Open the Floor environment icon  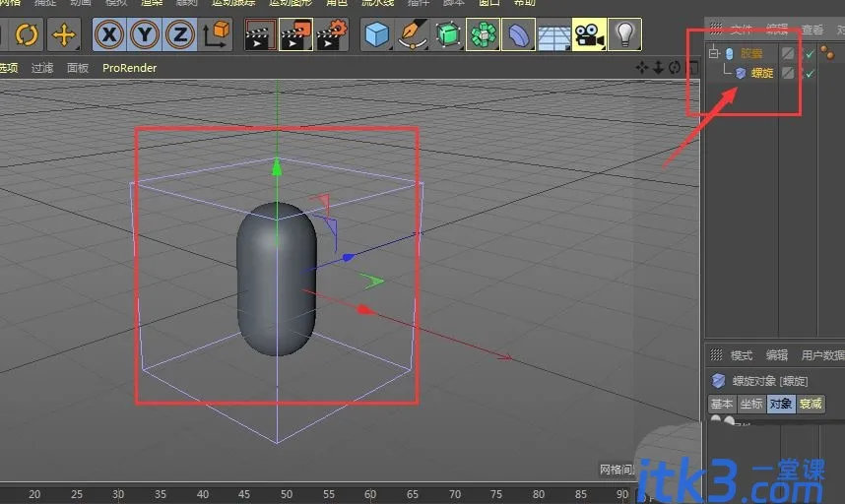pyautogui.click(x=554, y=35)
